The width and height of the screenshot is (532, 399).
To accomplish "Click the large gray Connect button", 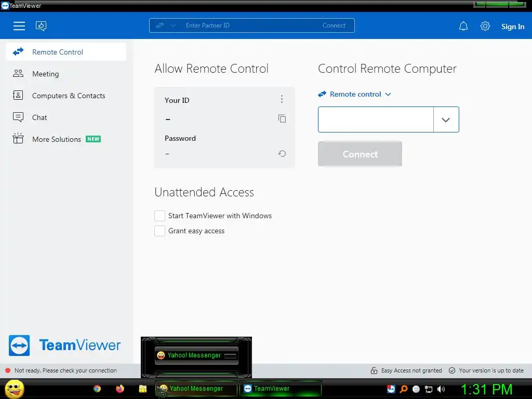I will click(x=360, y=154).
